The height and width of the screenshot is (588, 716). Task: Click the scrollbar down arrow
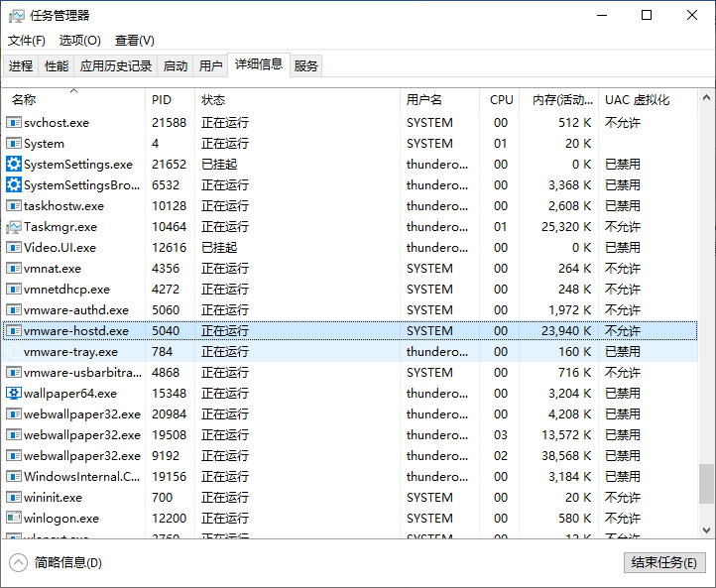[706, 530]
